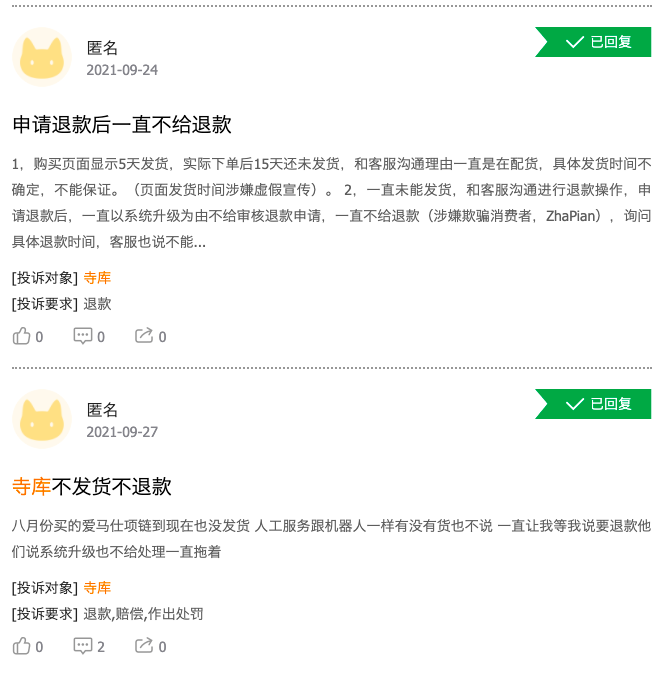Click the 已回复 badge on the second complaint

point(593,404)
